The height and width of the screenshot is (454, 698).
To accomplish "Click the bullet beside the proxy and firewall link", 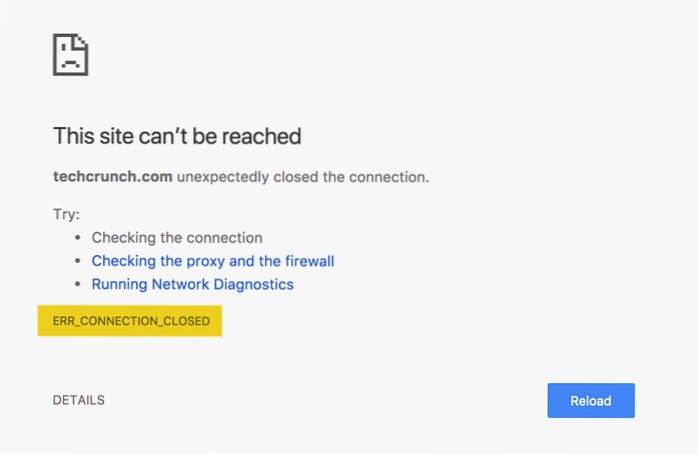I will point(78,261).
